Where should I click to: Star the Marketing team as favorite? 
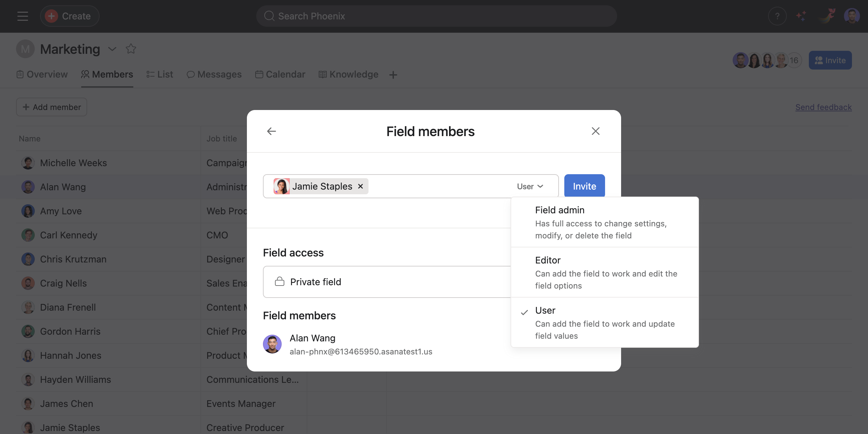pos(131,49)
